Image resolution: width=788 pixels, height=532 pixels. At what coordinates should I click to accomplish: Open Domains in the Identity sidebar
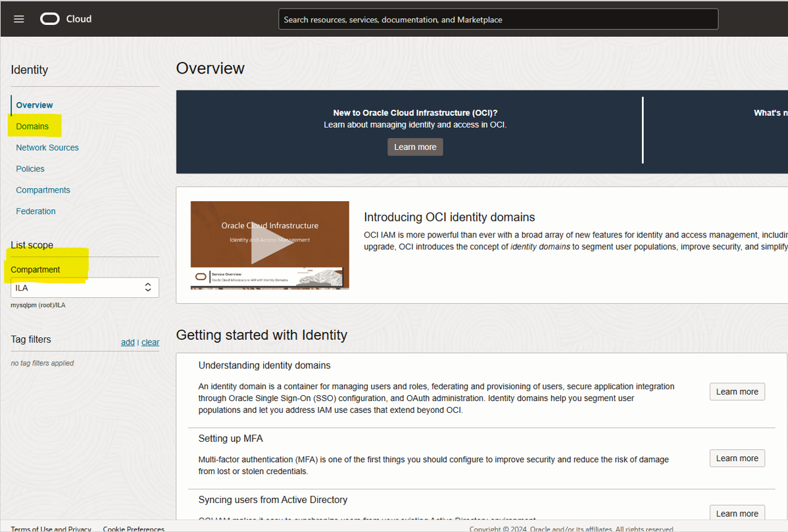(x=32, y=126)
